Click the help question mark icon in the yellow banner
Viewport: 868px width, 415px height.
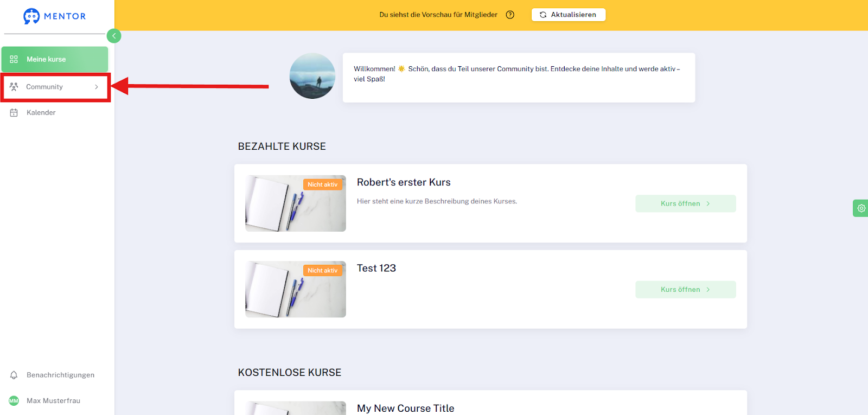coord(510,15)
